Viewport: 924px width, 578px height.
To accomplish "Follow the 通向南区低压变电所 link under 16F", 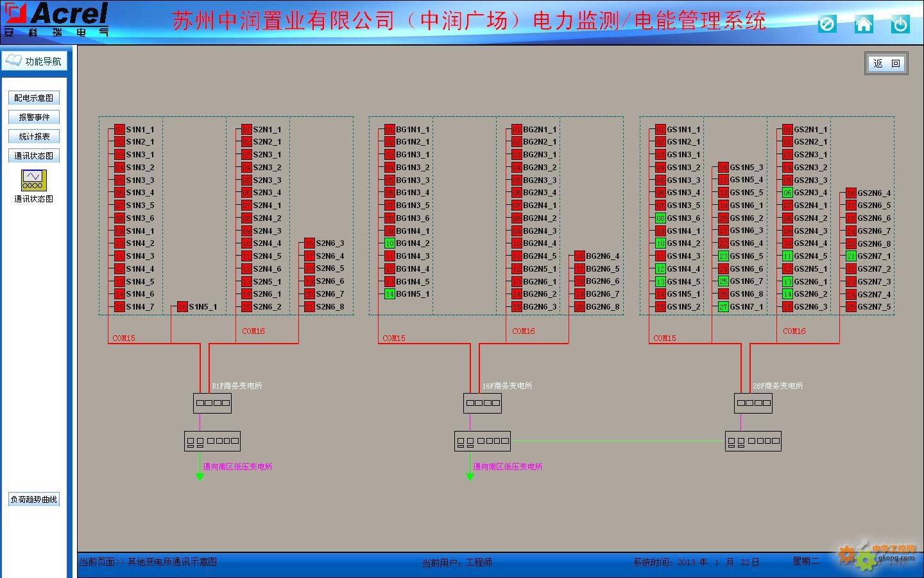I will click(507, 466).
